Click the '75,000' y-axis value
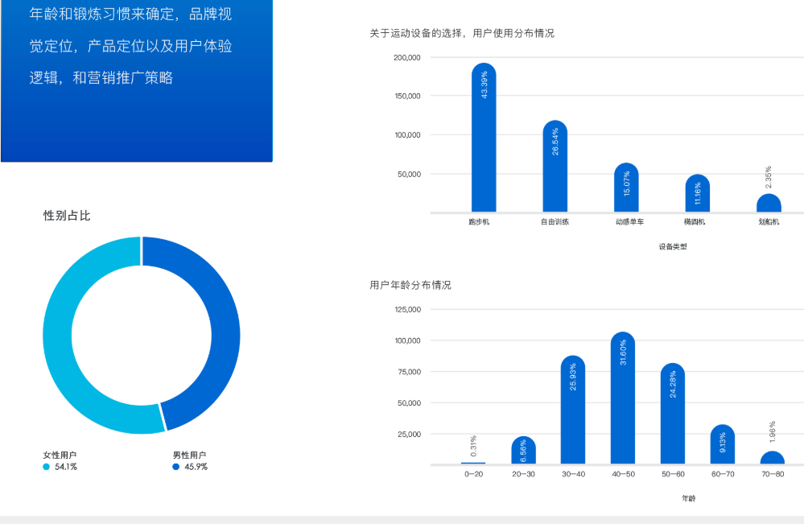 (409, 371)
